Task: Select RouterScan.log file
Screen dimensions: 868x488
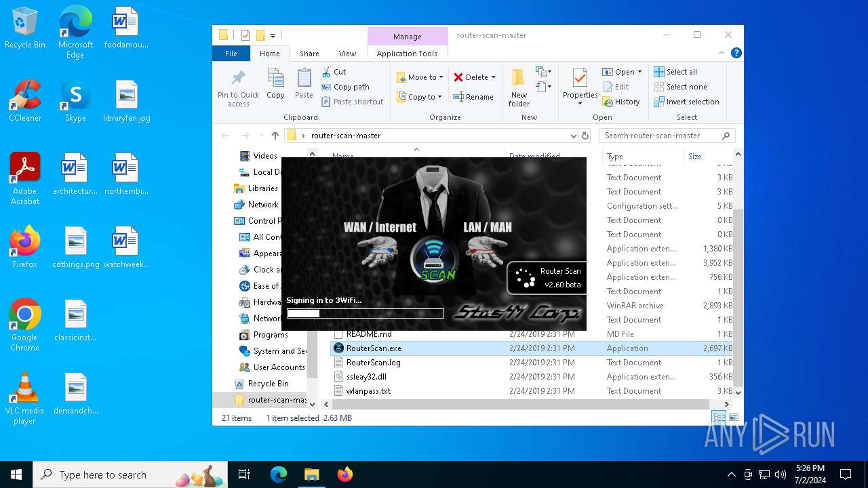Action: (x=533, y=363)
